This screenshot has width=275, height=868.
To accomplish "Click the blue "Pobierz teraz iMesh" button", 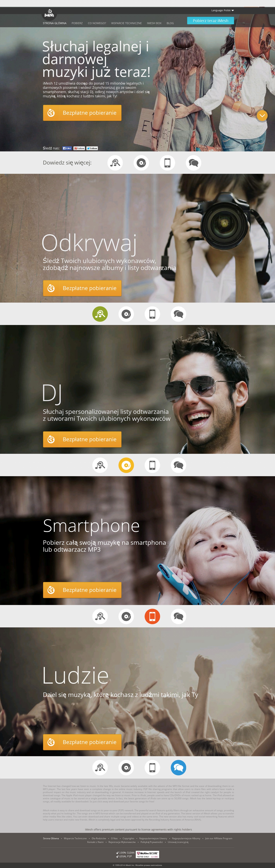I will [x=210, y=20].
